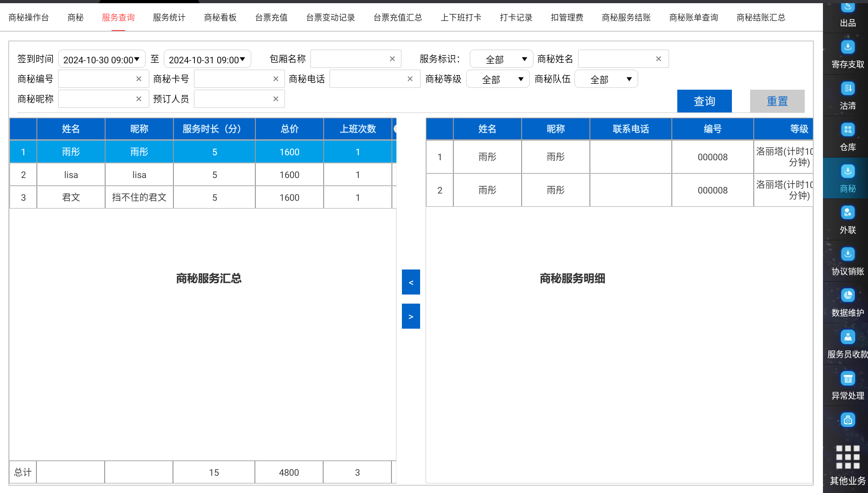Expand the 服务标识 dropdown

pos(501,59)
